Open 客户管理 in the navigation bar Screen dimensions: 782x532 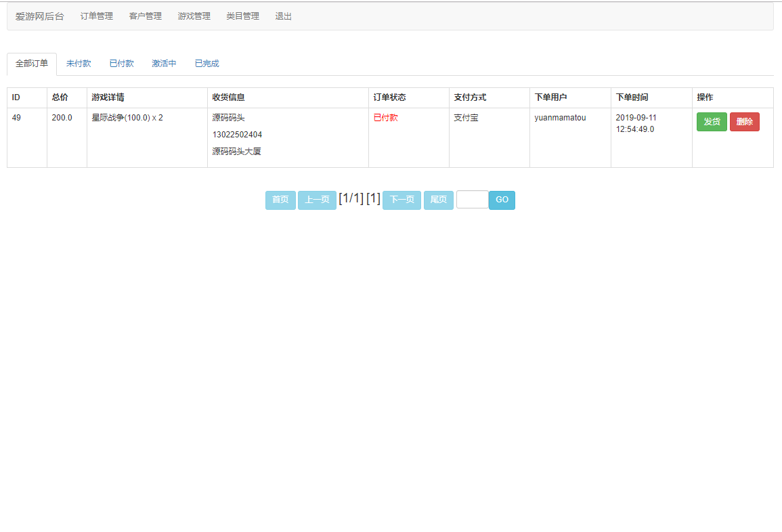coord(145,16)
